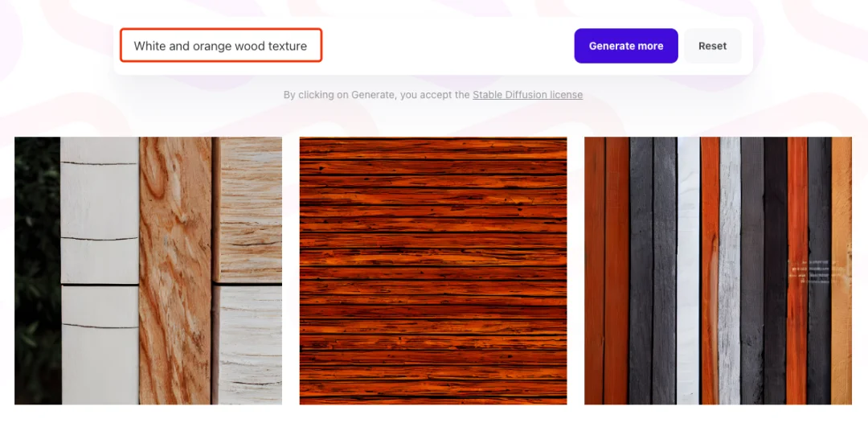Choose the vertical striped planks image
The image size is (868, 423).
pos(718,271)
